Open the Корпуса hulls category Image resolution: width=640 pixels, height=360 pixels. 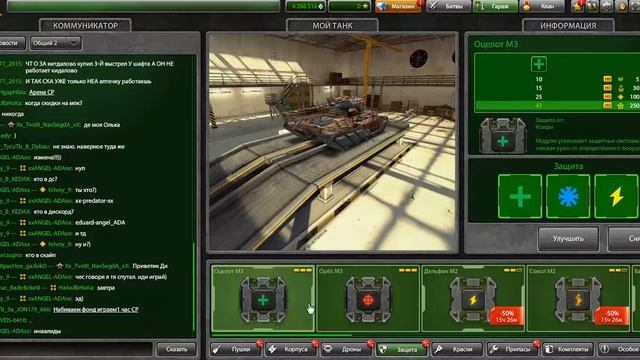coord(291,349)
